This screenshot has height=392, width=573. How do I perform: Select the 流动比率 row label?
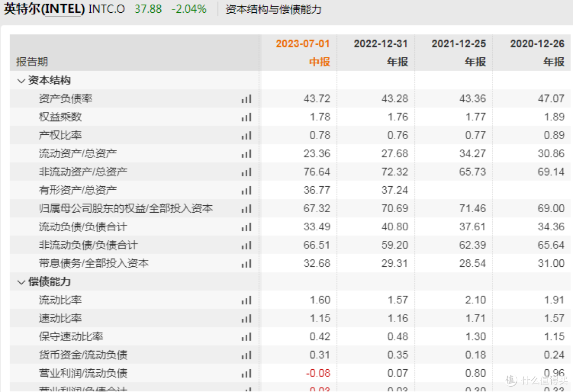tap(60, 300)
